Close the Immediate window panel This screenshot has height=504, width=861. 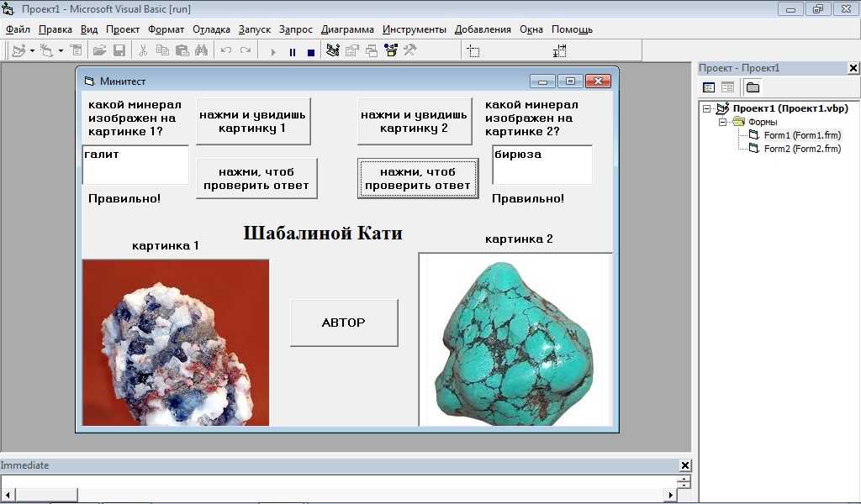point(685,465)
